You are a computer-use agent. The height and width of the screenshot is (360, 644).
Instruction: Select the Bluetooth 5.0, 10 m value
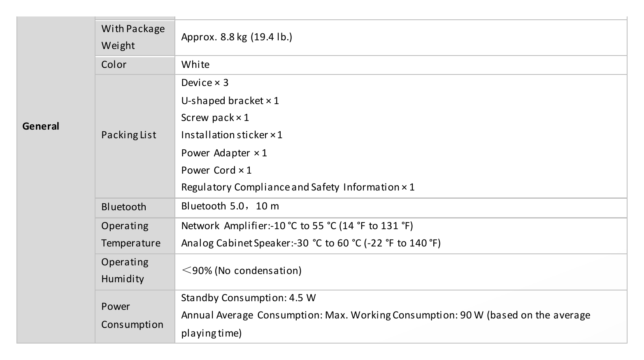[x=230, y=206]
